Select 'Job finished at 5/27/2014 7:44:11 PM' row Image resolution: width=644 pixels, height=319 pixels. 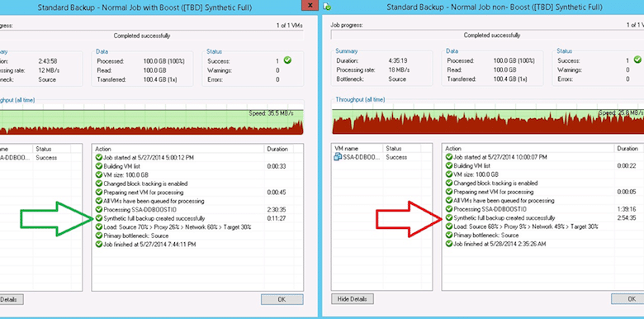197,244
